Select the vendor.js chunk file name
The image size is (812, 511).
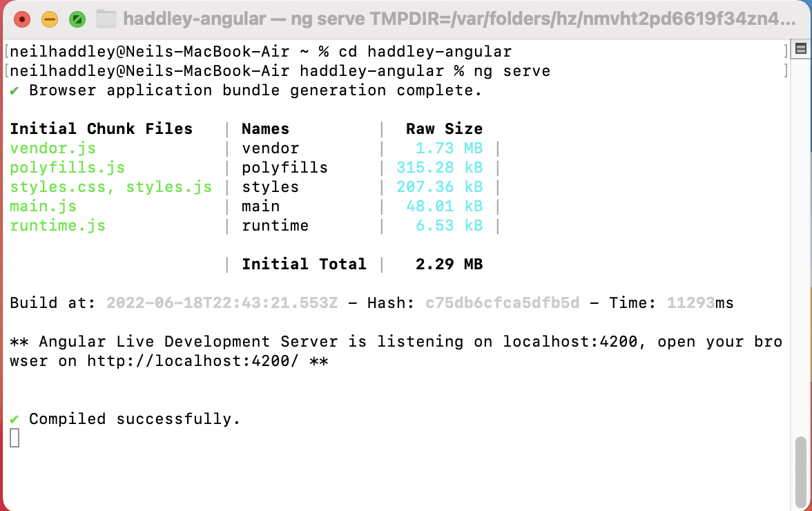(x=53, y=148)
